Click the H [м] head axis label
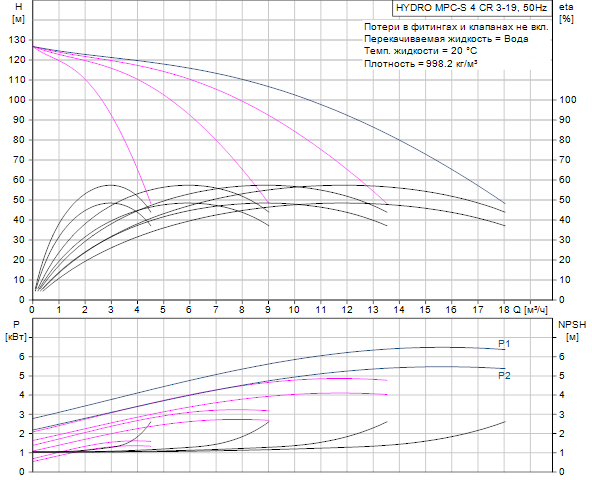This screenshot has height=480, width=592. tap(18, 12)
